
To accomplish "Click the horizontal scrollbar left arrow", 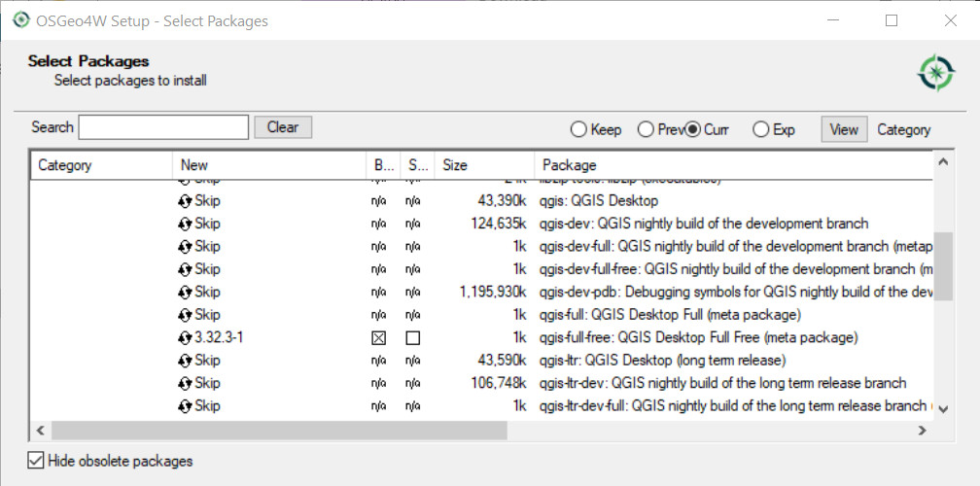I will (x=41, y=430).
